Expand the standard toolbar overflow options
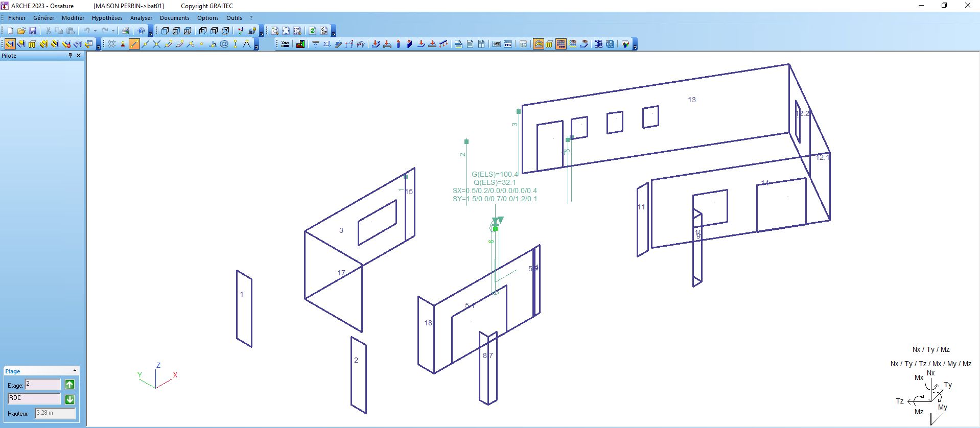Viewport: 980px width, 428px height. [x=150, y=33]
